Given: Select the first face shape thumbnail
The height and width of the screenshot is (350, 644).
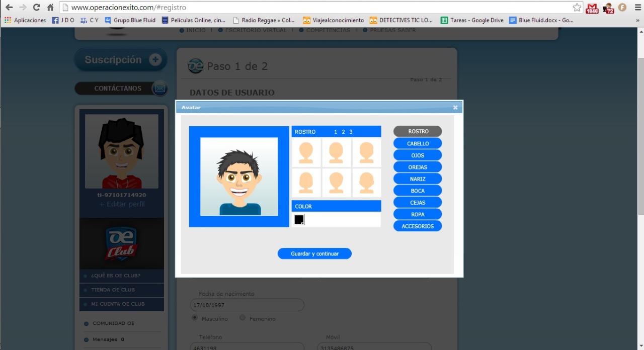Looking at the screenshot, I should pos(306,153).
